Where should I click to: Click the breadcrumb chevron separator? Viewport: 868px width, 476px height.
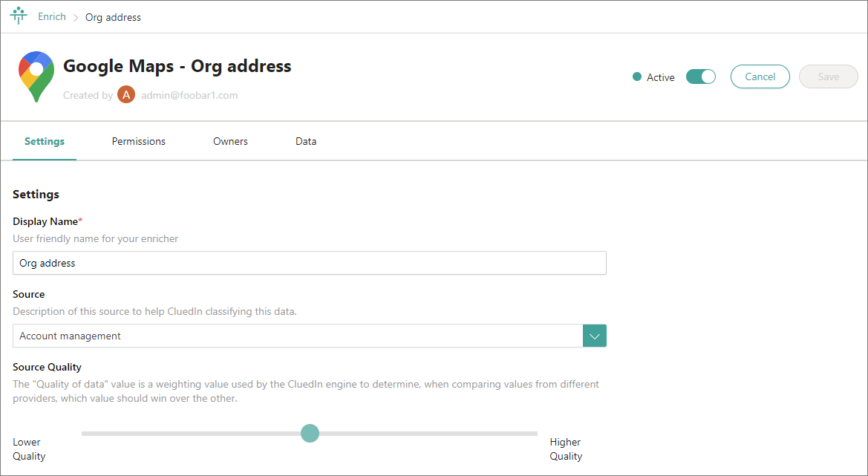tap(76, 17)
